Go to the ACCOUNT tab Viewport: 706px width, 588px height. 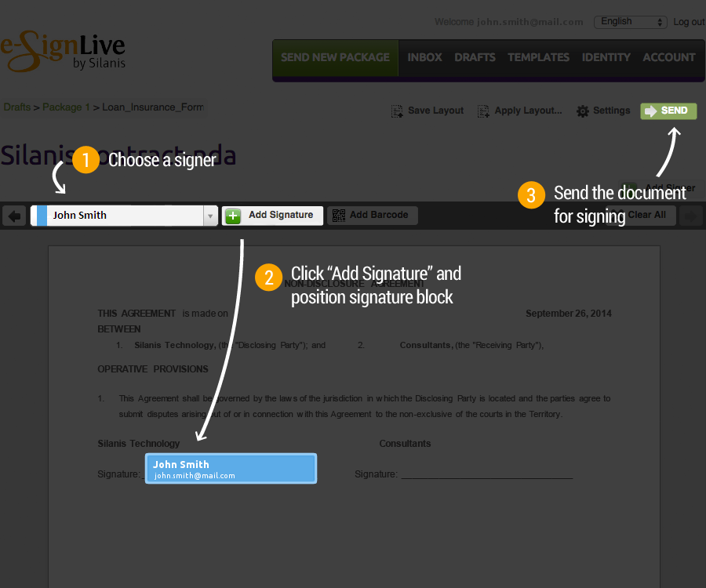click(x=668, y=57)
